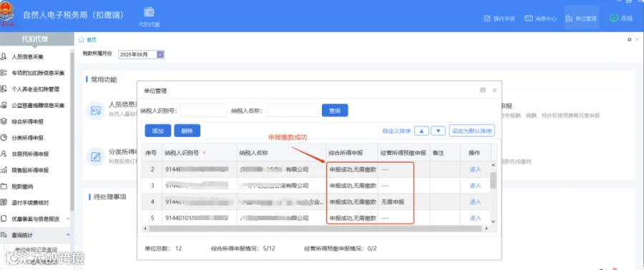The image size is (644, 270).
Task: Click the 查询统计 search icon in sidebar
Action: [x=4, y=235]
